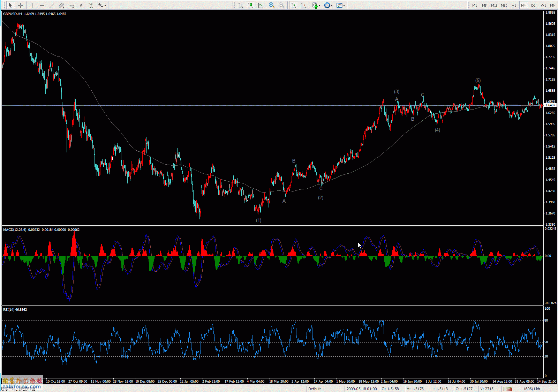Select the Crosshair tool
The width and height of the screenshot is (558, 392).
pyautogui.click(x=21, y=5)
